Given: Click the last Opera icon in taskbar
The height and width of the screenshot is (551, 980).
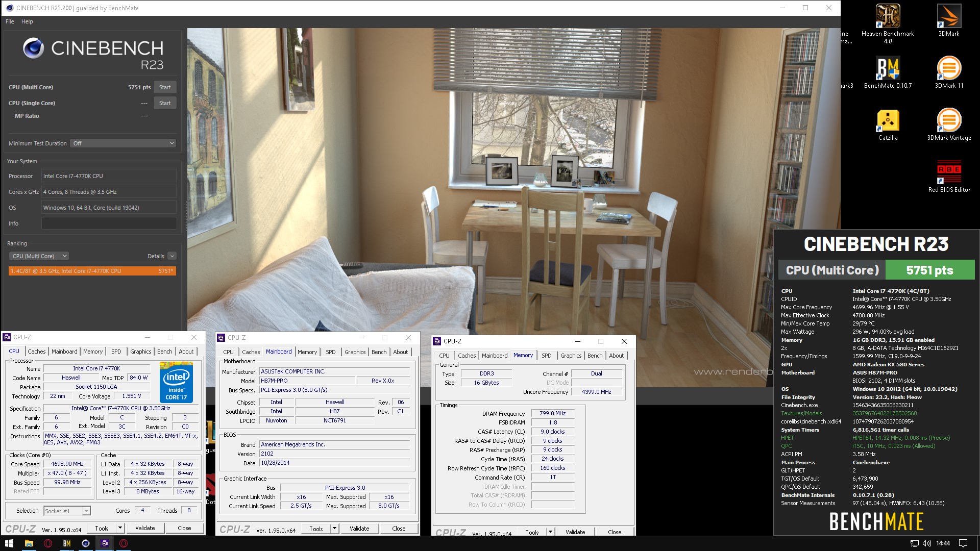Looking at the screenshot, I should (123, 543).
